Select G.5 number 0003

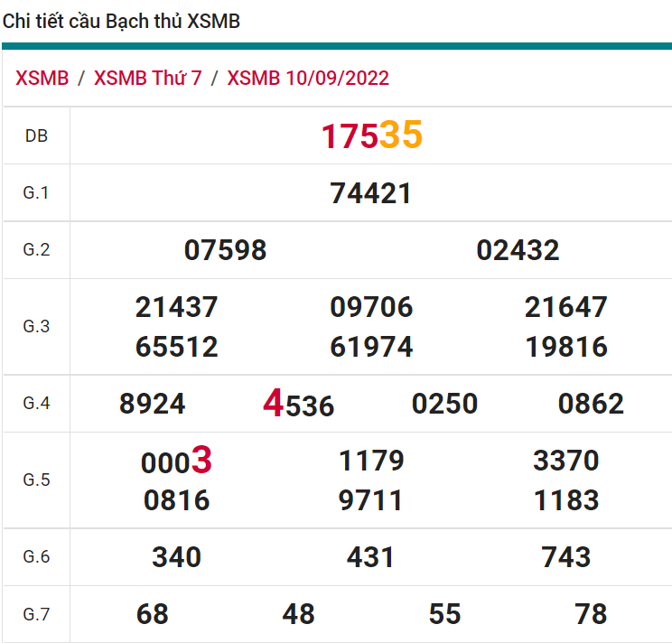[x=176, y=461]
